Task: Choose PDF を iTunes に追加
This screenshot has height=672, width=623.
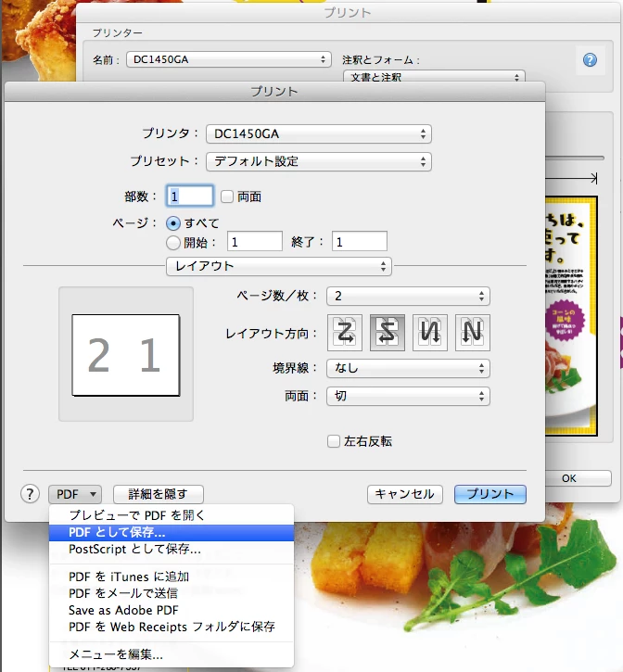Action: coord(172,577)
